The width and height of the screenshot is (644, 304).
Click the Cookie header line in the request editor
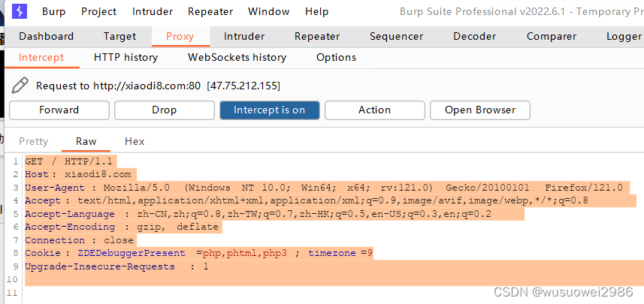pyautogui.click(x=199, y=253)
